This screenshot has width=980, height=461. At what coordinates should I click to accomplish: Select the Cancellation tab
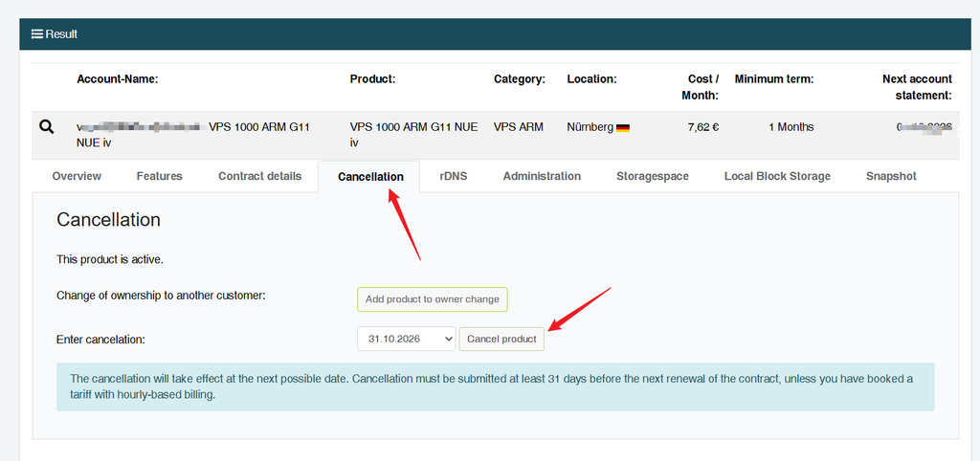370,177
